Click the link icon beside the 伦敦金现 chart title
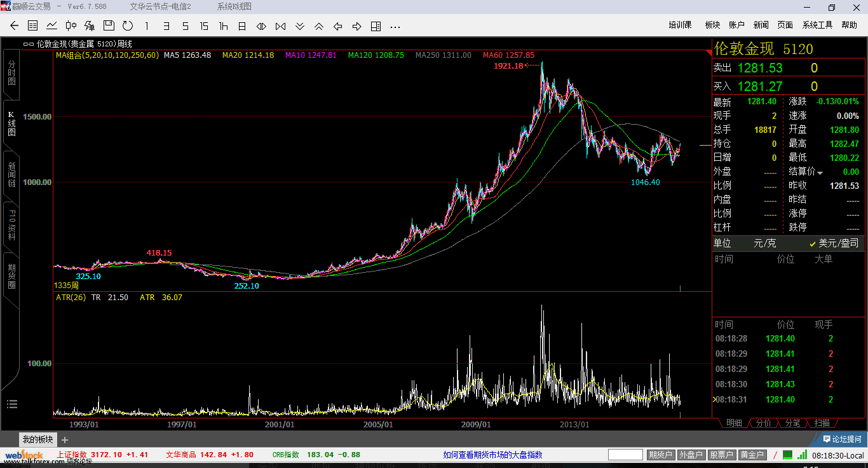Viewport: 868px width, 468px height. coord(28,44)
